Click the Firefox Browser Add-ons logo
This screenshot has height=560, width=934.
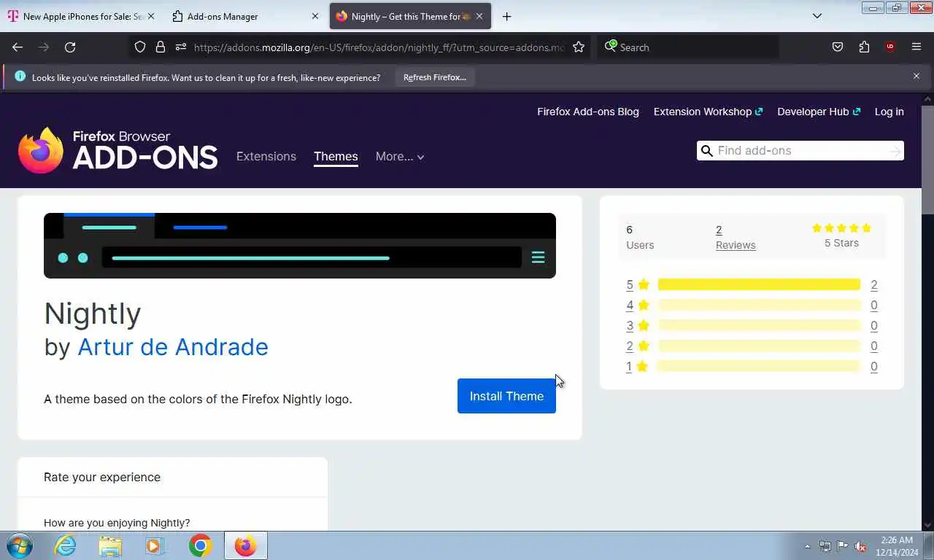pyautogui.click(x=117, y=150)
